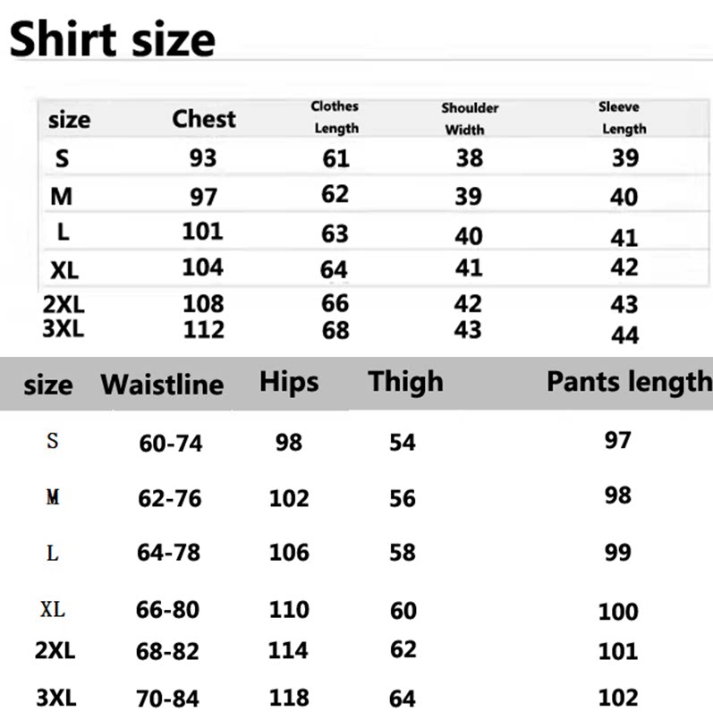Select the Chest column header
This screenshot has width=713, height=728.
tap(204, 119)
